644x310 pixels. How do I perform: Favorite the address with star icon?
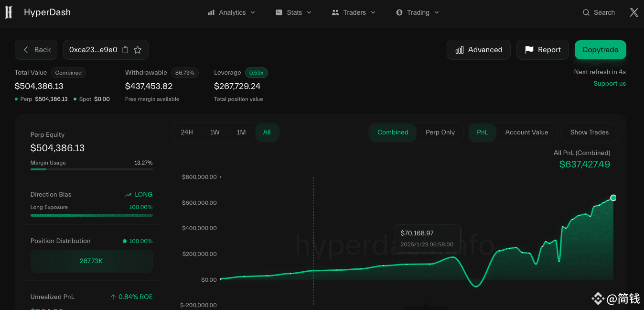(x=138, y=50)
